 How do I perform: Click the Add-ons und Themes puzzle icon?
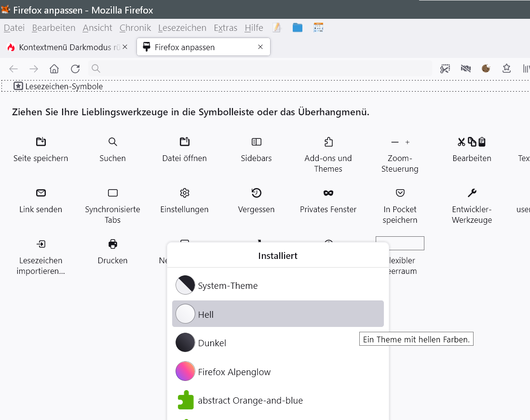click(x=328, y=142)
